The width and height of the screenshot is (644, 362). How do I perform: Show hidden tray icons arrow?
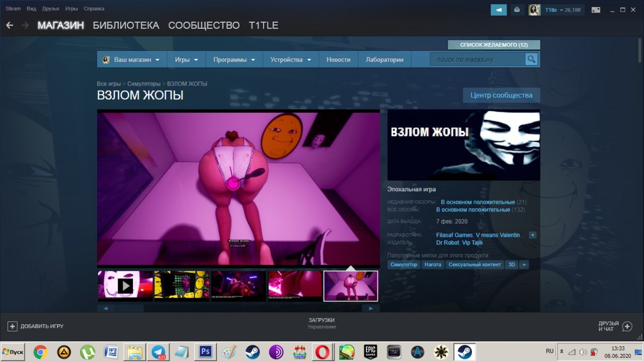[x=562, y=351]
